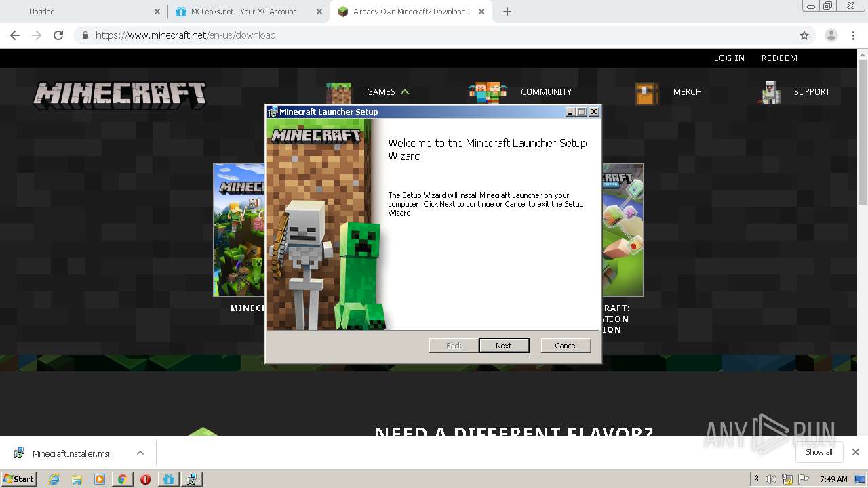Click the Minecraft logo on the website
Screen dimensions: 868x488
pos(120,95)
